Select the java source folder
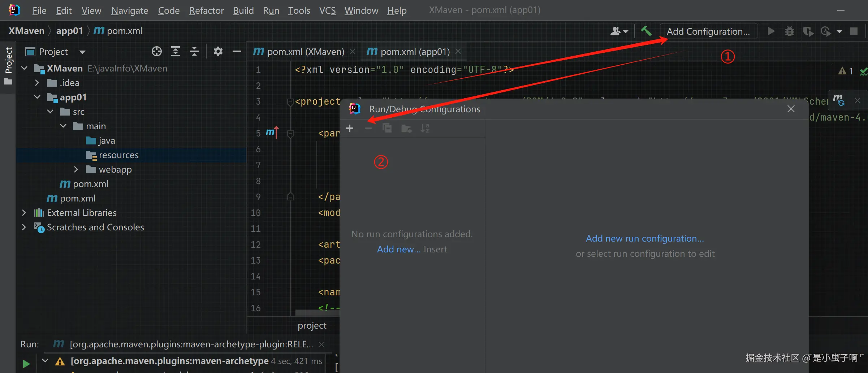This screenshot has height=373, width=868. (x=101, y=140)
